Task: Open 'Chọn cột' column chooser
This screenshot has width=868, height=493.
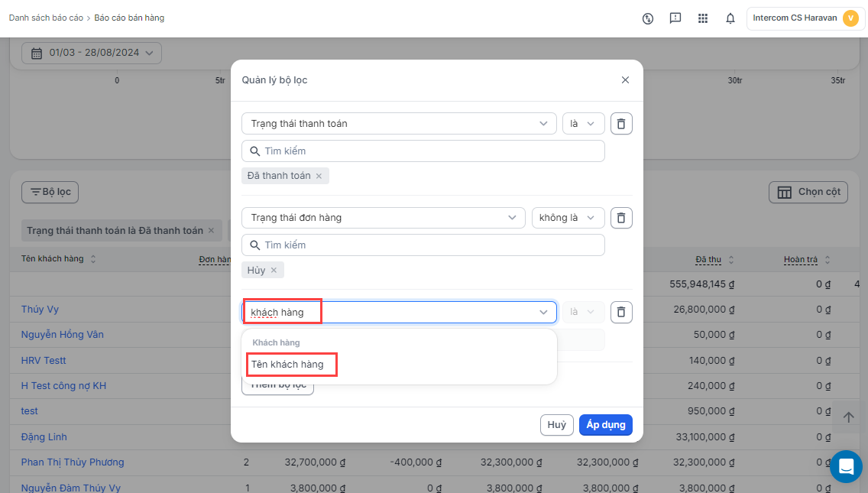Action: pos(808,192)
